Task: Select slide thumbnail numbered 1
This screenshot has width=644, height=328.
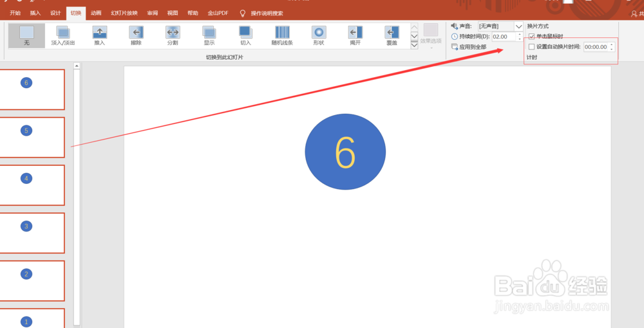Action: [32, 318]
